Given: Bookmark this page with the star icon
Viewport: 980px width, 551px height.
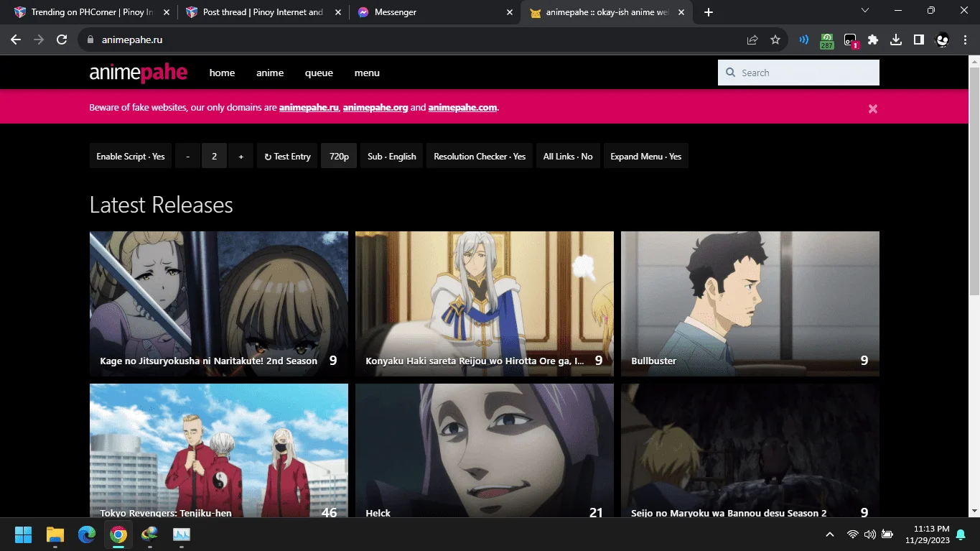Looking at the screenshot, I should 775,40.
